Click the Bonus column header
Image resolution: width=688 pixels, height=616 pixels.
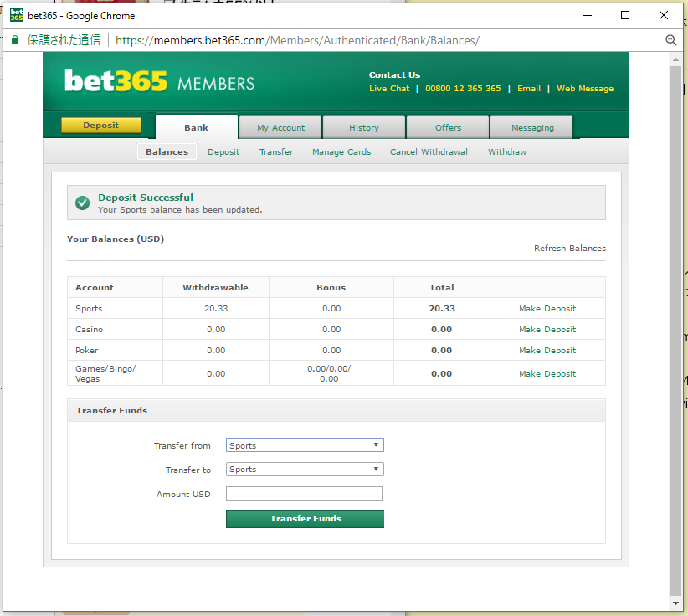click(331, 287)
